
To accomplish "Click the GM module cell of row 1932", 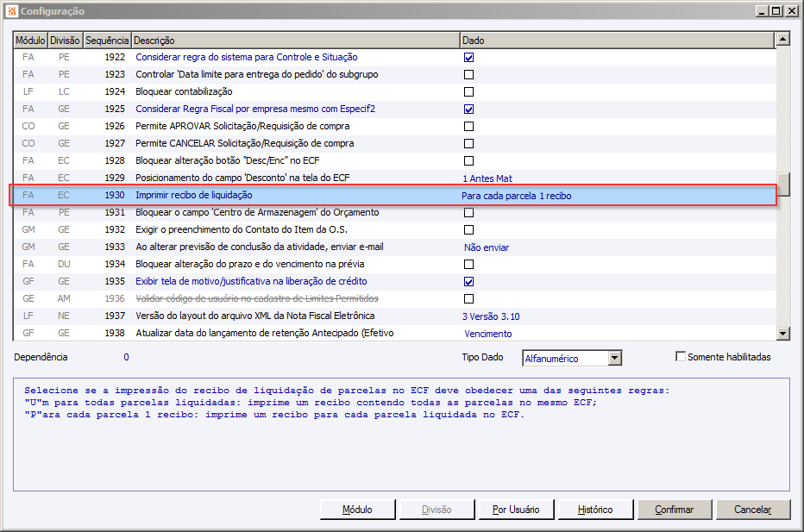I will 28,229.
